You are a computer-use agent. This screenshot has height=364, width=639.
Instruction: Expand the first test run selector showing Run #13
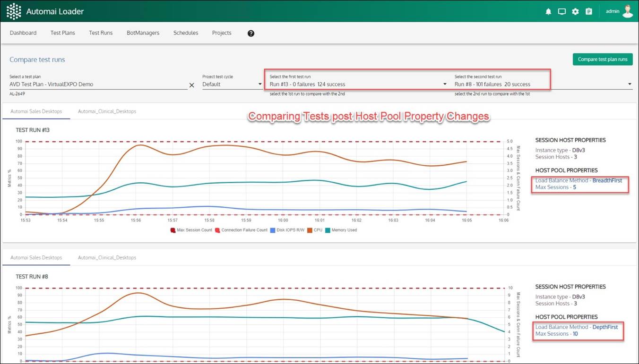pyautogui.click(x=444, y=84)
